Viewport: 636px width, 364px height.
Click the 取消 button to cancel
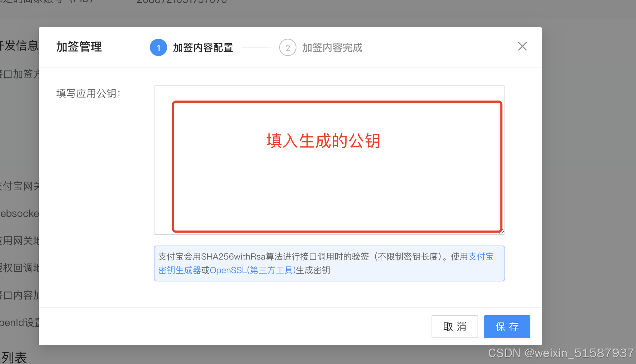pos(455,327)
